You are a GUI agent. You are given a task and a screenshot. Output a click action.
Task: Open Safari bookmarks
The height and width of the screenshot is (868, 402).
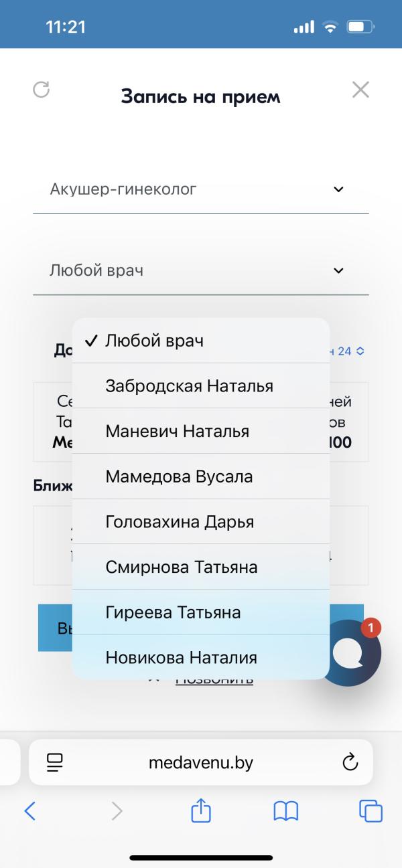pyautogui.click(x=286, y=811)
